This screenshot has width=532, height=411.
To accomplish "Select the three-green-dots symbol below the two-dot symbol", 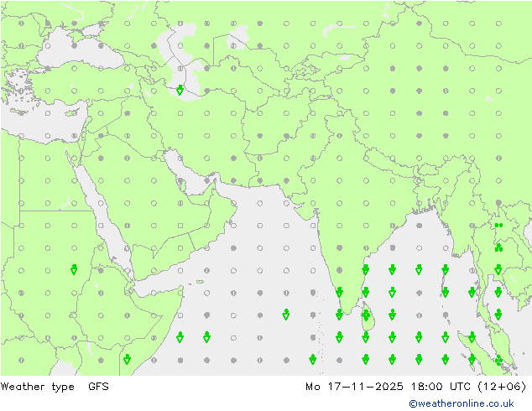I will [498, 248].
